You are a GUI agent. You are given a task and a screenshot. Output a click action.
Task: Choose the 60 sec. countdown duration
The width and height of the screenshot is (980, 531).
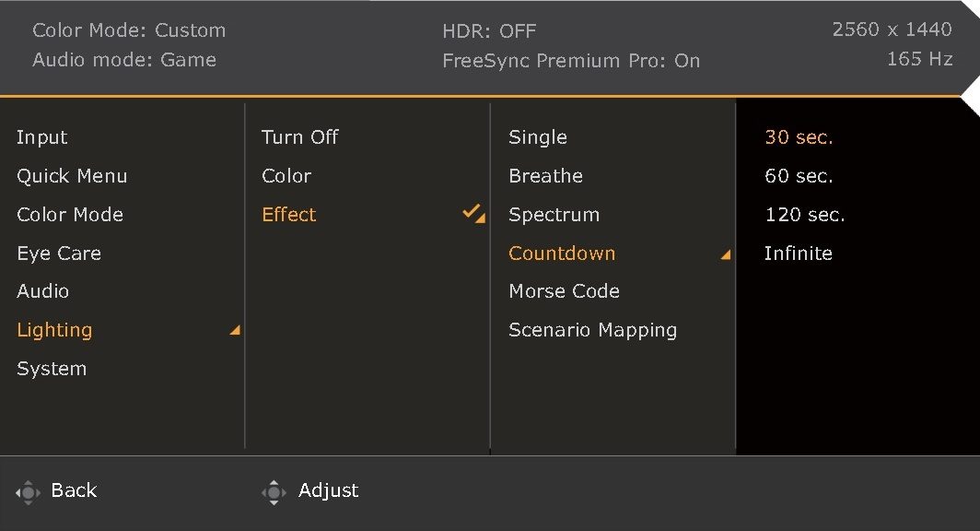799,176
